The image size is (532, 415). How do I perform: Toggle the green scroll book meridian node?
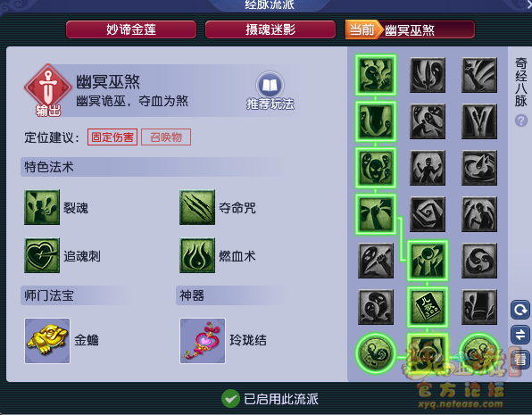(428, 307)
